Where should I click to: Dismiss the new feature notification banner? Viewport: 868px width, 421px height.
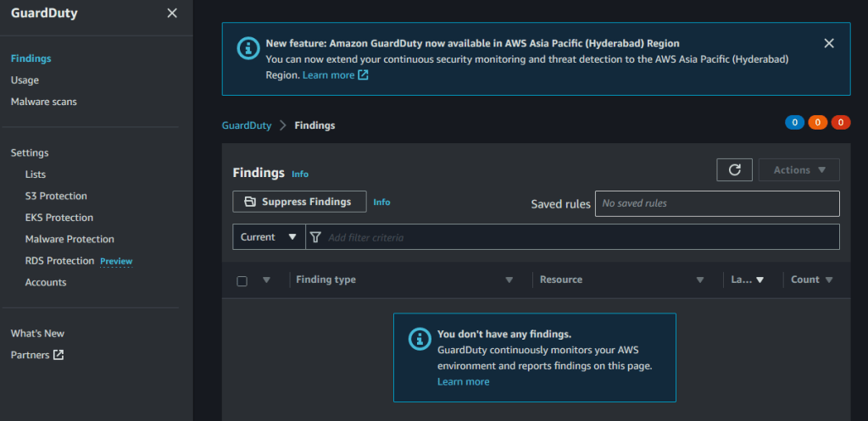(x=829, y=43)
